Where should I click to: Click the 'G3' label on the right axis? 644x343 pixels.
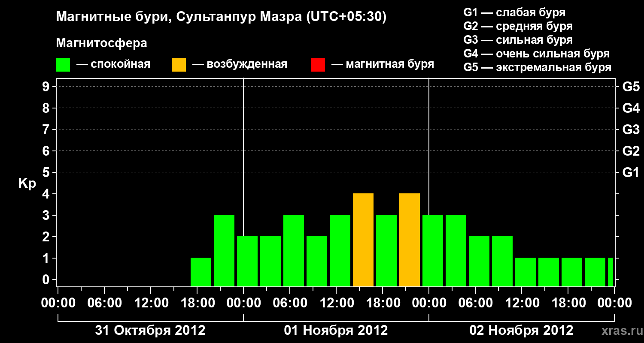[x=631, y=129]
